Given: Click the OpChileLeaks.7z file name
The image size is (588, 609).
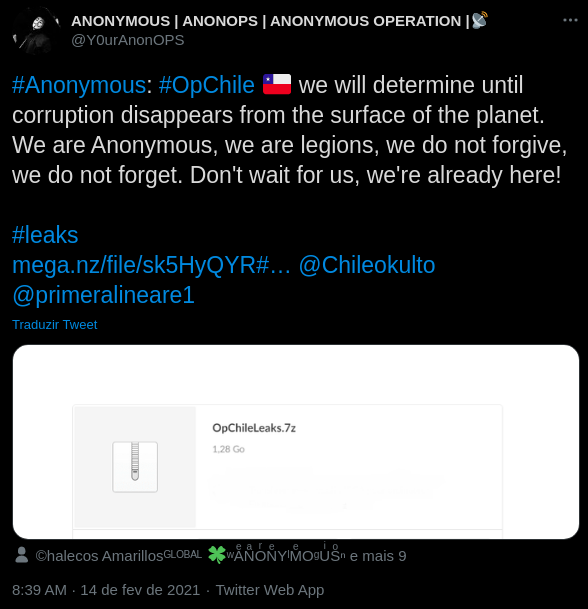Looking at the screenshot, I should coord(254,428).
